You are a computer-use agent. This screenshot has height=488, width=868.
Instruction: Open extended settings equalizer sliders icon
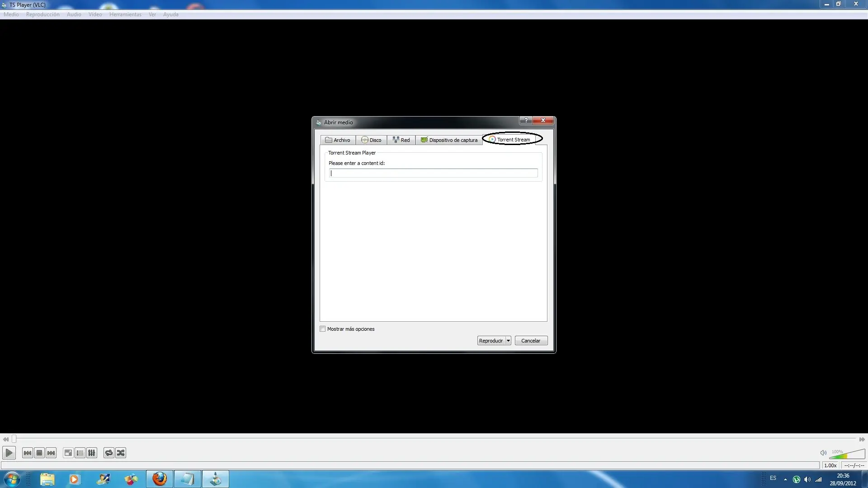click(92, 453)
